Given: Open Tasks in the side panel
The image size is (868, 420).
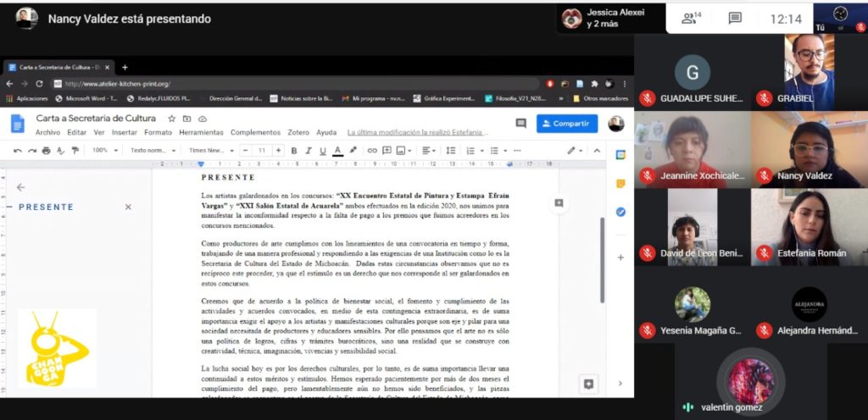Looking at the screenshot, I should point(620,212).
